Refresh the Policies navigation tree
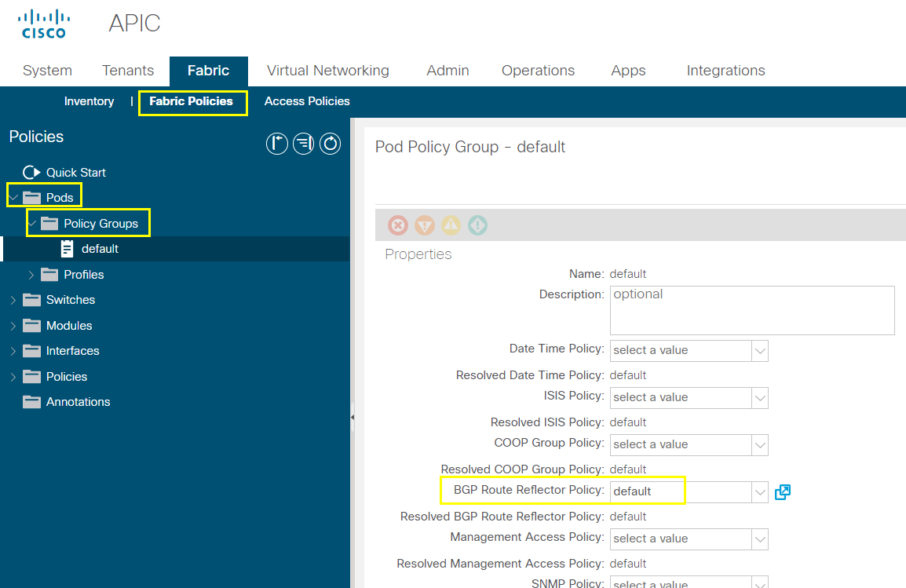The image size is (906, 588). 330,143
